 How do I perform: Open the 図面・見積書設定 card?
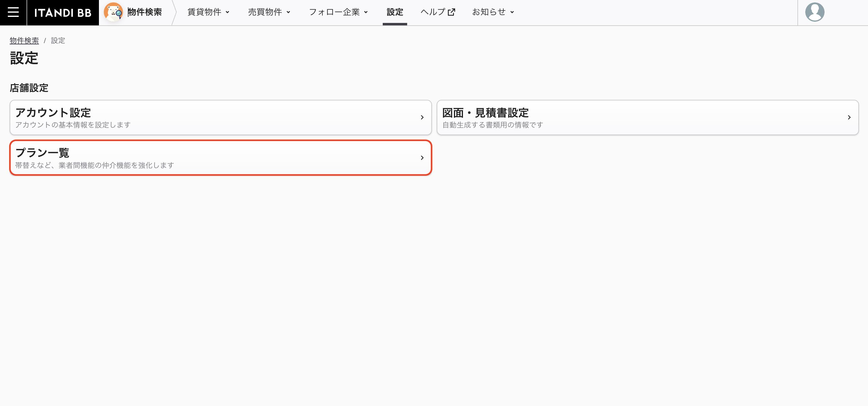[x=647, y=117]
